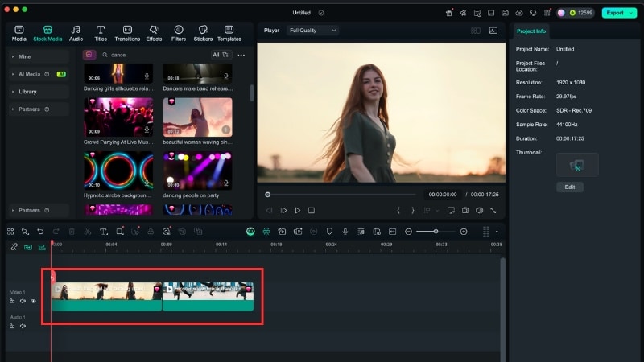Click the stop square in the player
This screenshot has width=644, height=362.
[312, 211]
